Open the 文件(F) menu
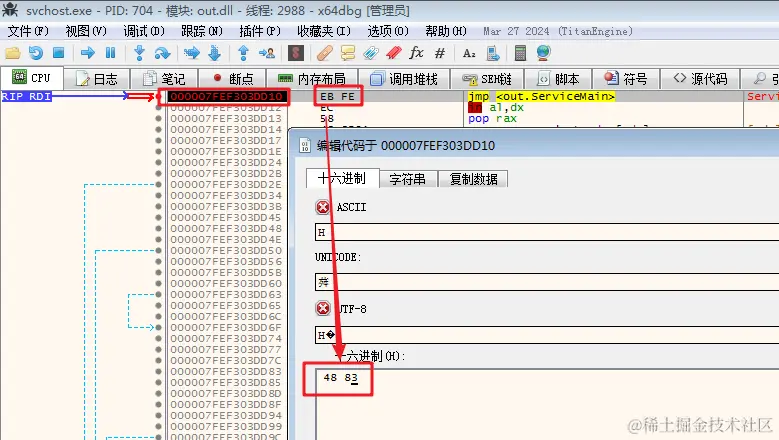This screenshot has height=440, width=779. coord(28,31)
